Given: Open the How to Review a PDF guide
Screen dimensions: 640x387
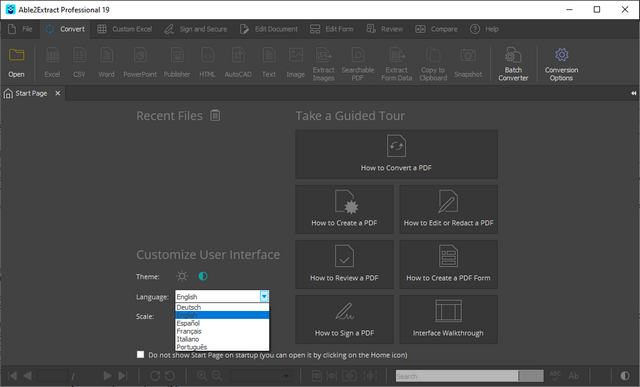Looking at the screenshot, I should pyautogui.click(x=344, y=264).
